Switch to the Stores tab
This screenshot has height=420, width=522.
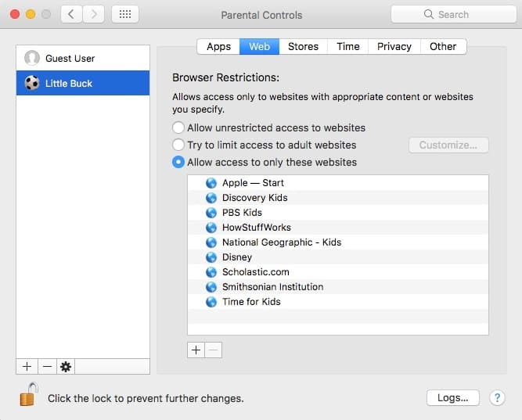click(304, 46)
